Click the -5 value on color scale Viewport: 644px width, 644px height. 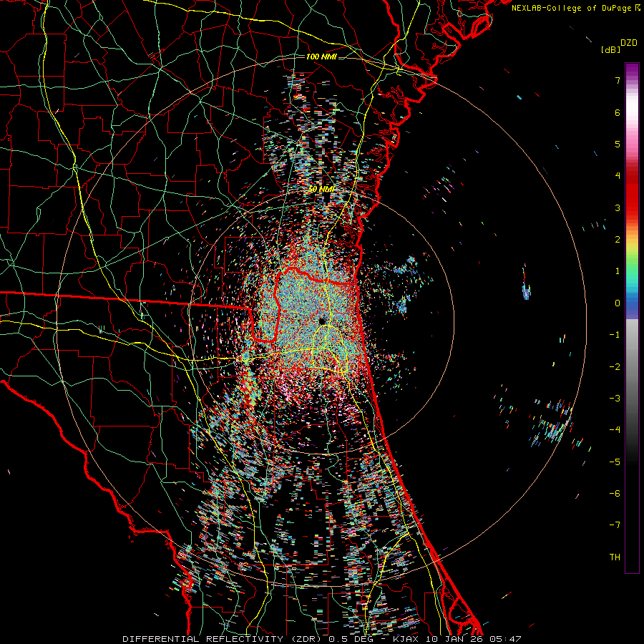[615, 462]
